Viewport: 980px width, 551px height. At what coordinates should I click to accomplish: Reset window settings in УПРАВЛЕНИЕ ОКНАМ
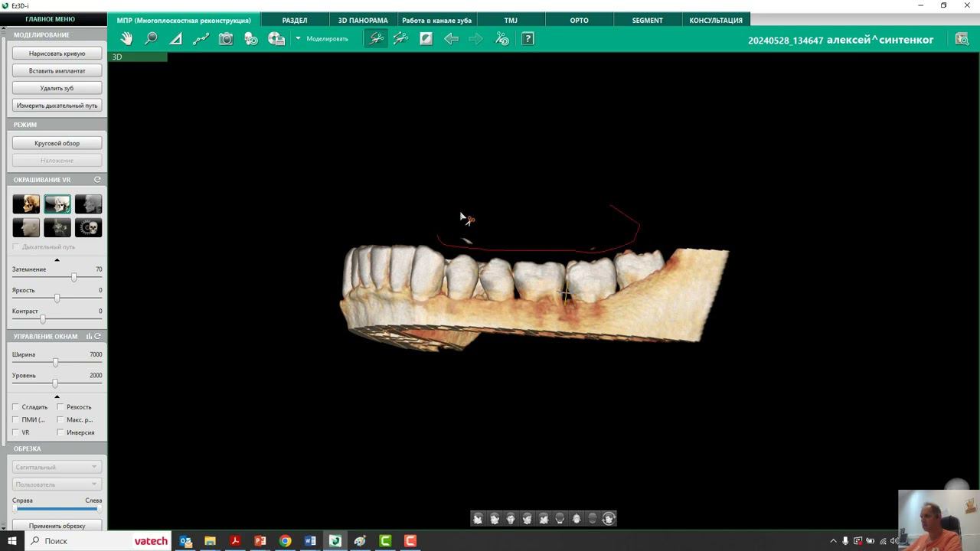click(x=97, y=336)
